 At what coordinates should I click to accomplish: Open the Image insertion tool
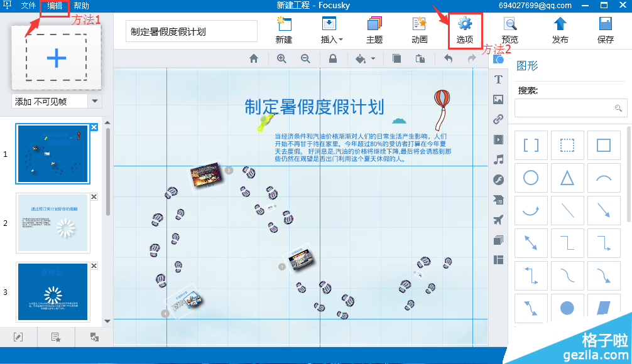(498, 99)
